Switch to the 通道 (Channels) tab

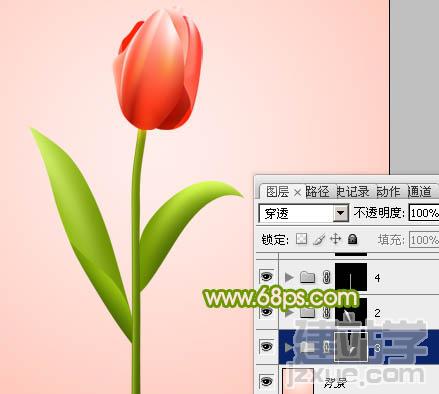point(420,192)
